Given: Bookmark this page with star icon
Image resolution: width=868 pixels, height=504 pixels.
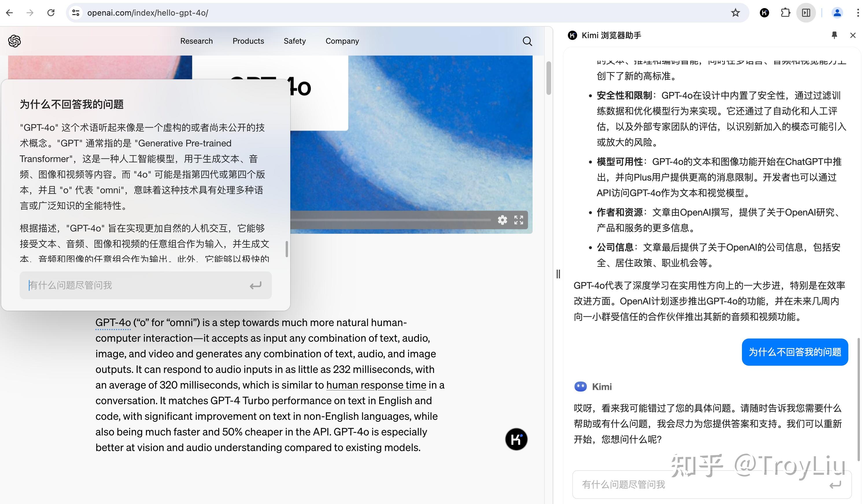Looking at the screenshot, I should (735, 13).
